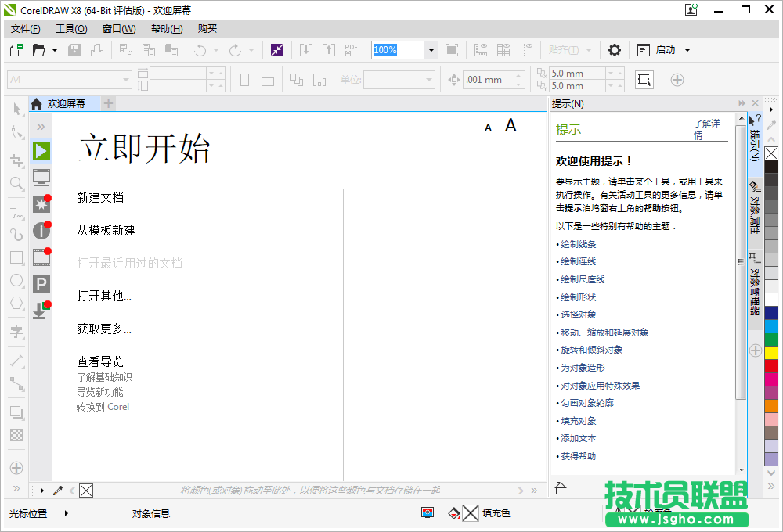Viewport: 783px width, 532px height.
Task: Click the new tab plus button
Action: [x=108, y=104]
